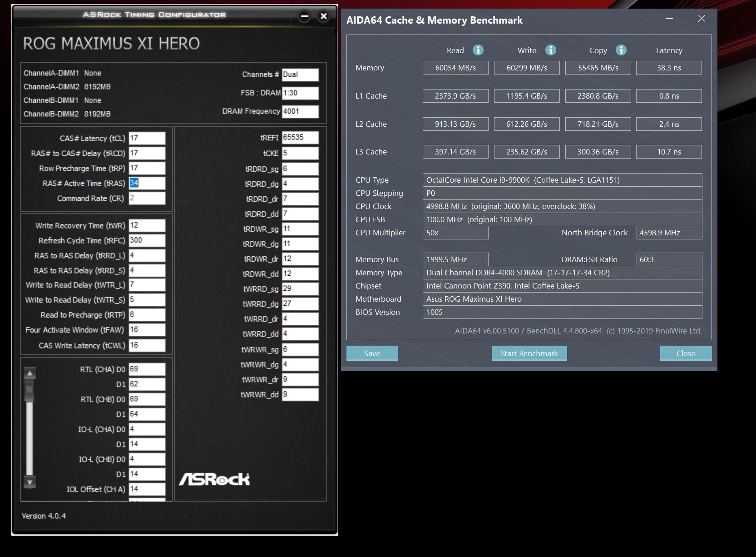Click the Write info icon in AIDA64

coord(551,50)
